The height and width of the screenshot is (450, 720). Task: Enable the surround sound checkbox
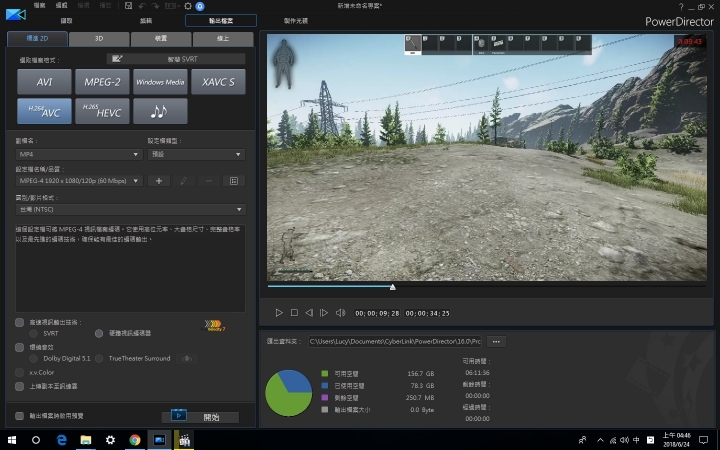pos(19,347)
